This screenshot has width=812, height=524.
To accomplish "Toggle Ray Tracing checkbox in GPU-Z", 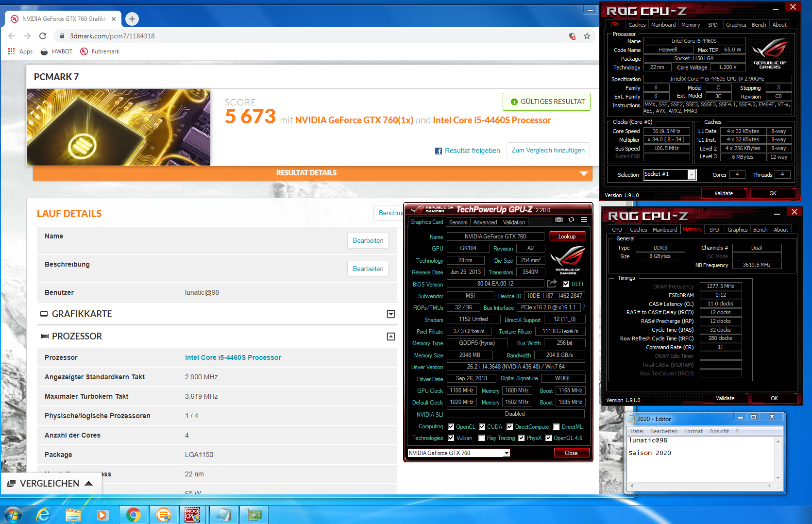I will tap(481, 438).
